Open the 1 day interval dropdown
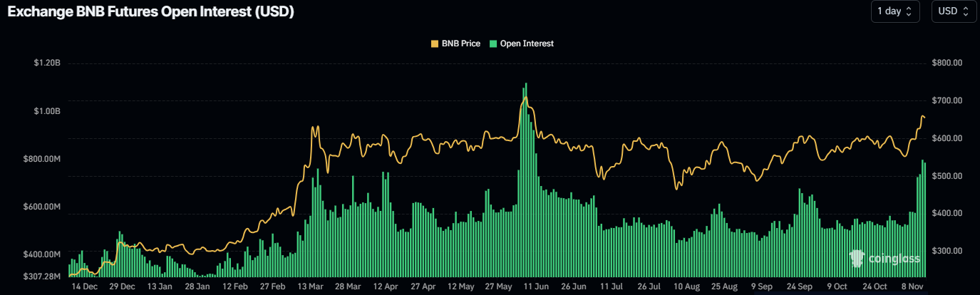 (895, 11)
